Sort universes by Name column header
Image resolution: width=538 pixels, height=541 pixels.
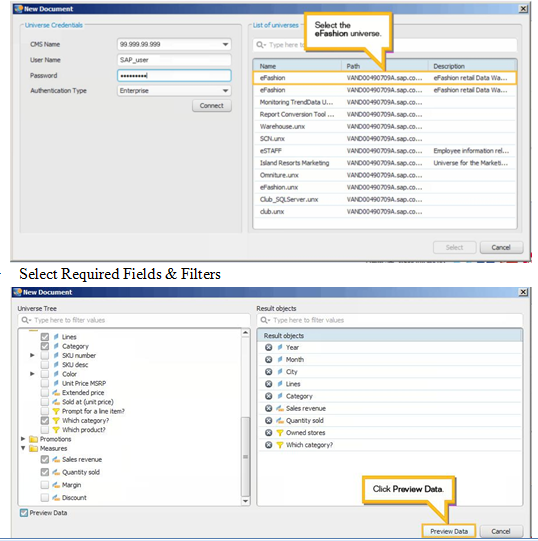[x=297, y=66]
